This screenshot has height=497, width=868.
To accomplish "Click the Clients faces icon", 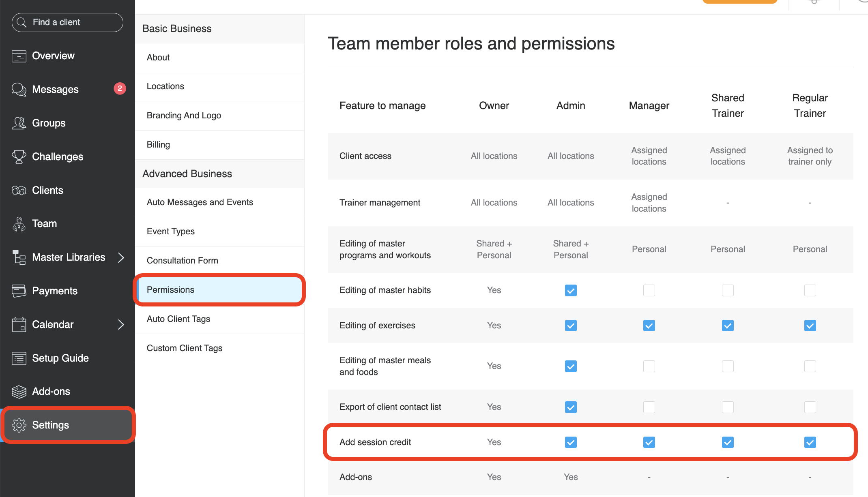I will pos(19,191).
